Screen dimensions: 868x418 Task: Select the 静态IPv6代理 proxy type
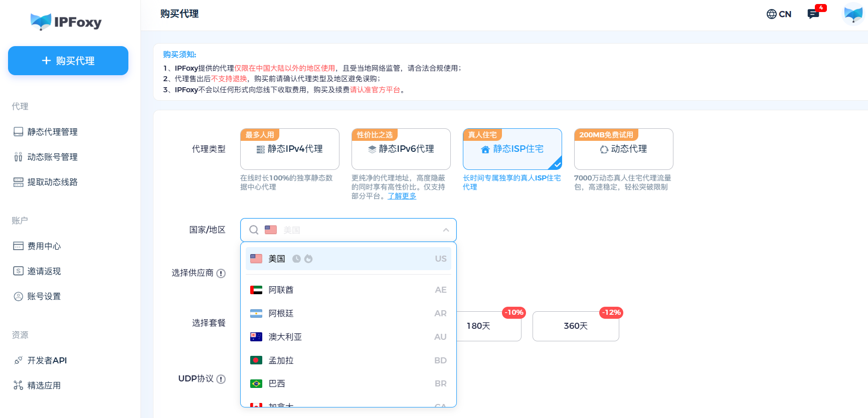coord(401,149)
